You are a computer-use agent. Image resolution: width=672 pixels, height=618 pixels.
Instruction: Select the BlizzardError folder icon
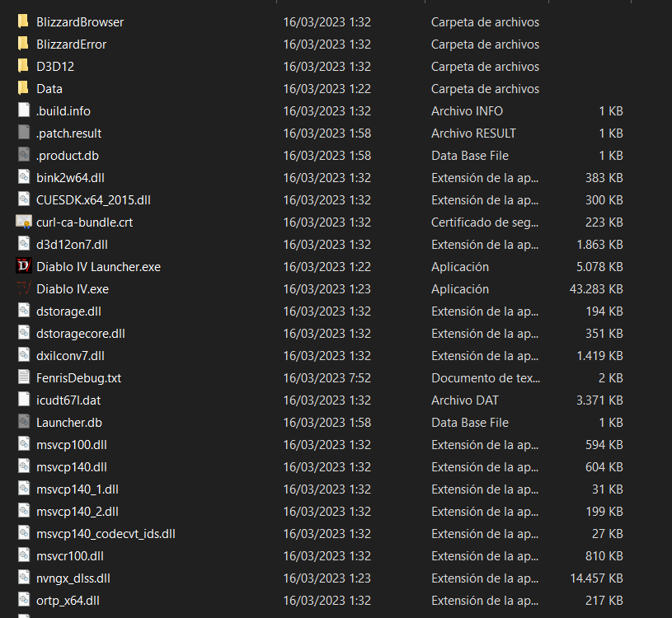pyautogui.click(x=23, y=43)
